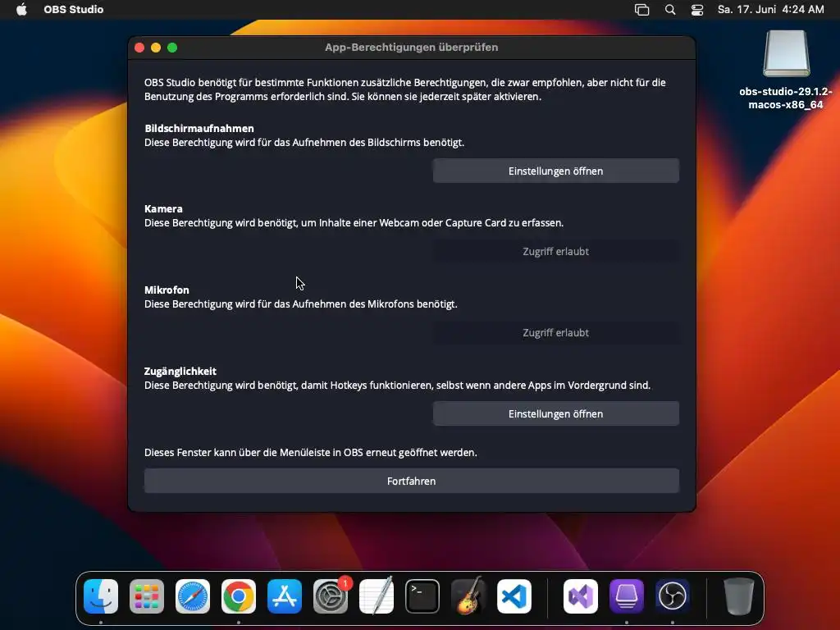
Task: Open Spotlight search in menu bar
Action: (670, 10)
